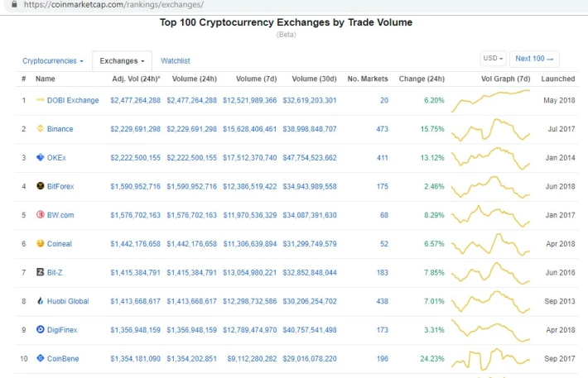
Task: Sort by Adj. Vol (24h) column header
Action: point(136,79)
